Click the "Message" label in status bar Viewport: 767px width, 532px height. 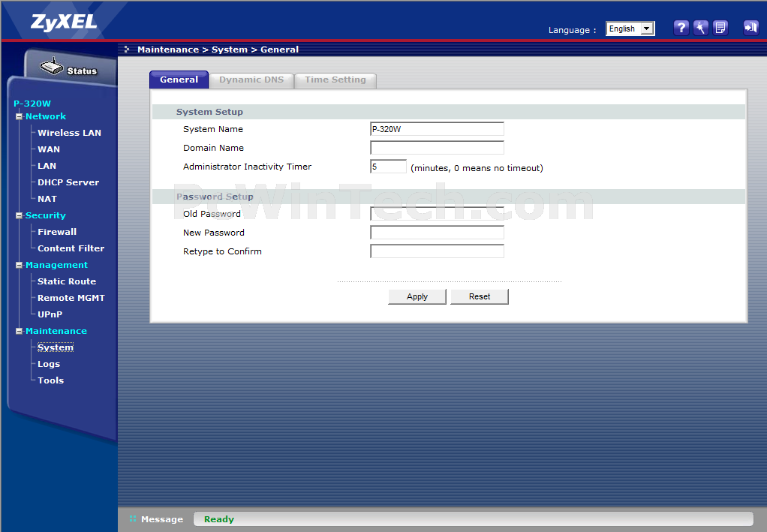162,519
